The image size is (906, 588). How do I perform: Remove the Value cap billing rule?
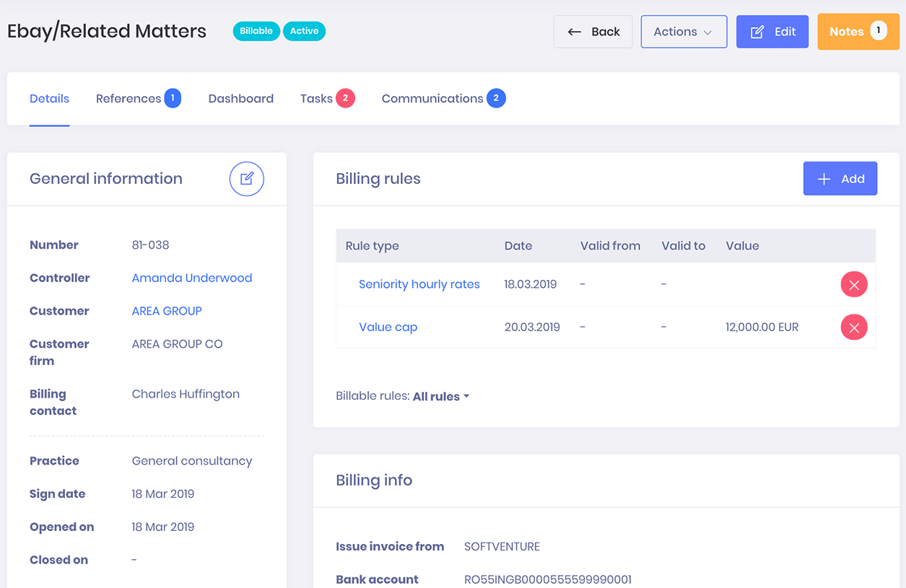(853, 328)
